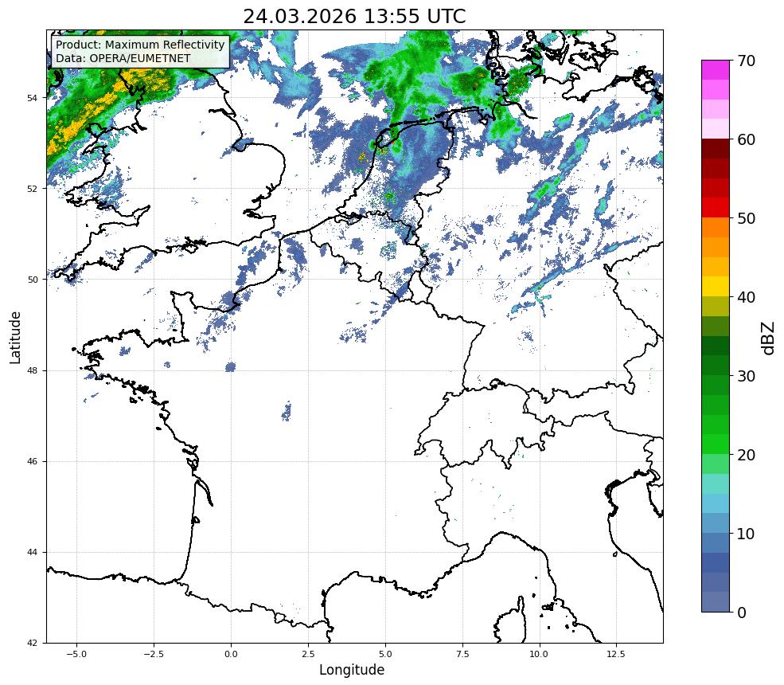Click longitude tick label 12.5

[616, 654]
